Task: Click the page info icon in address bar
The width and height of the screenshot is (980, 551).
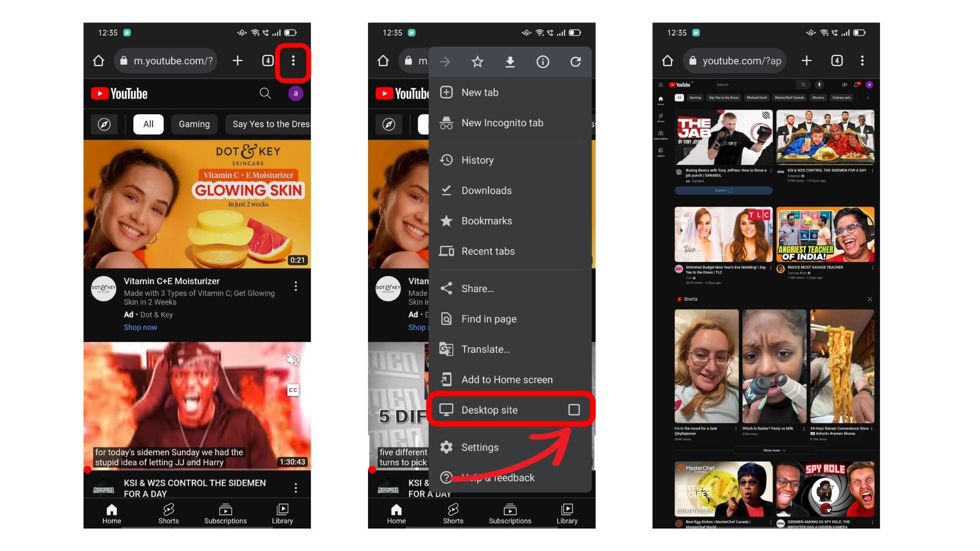Action: [x=543, y=62]
